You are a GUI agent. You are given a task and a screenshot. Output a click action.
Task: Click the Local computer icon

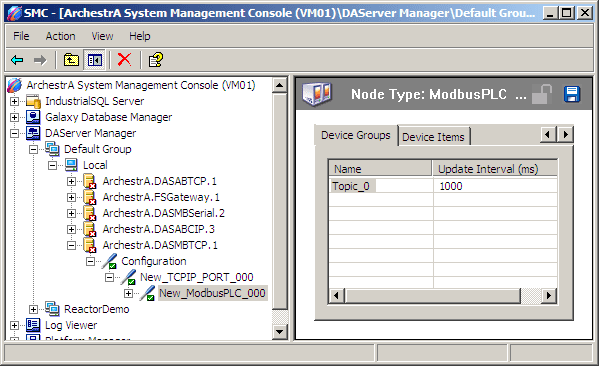71,165
